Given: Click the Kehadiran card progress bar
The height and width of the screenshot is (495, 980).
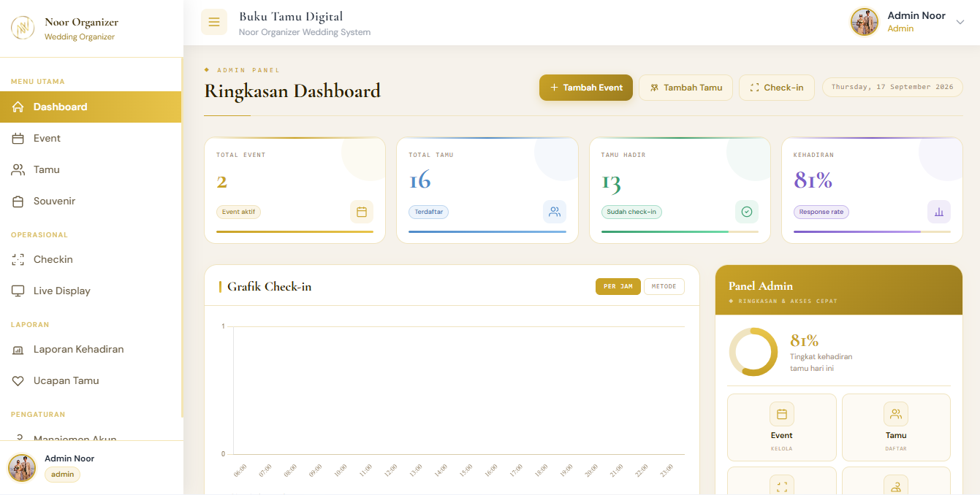Looking at the screenshot, I should click(x=872, y=231).
